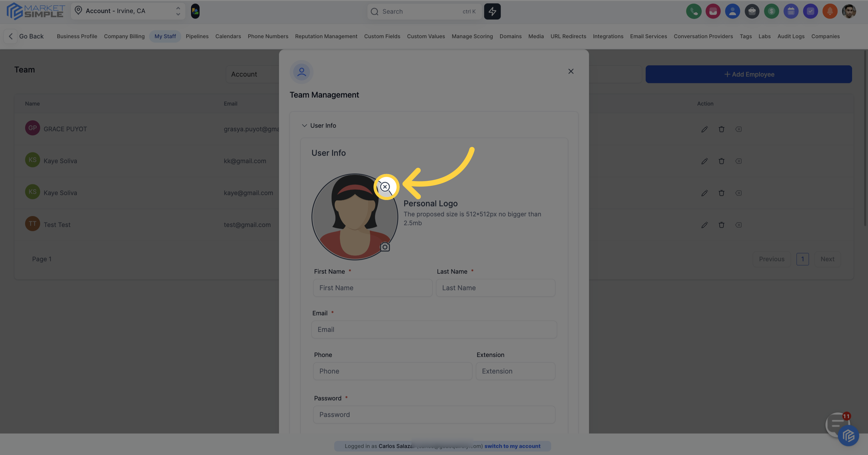Click the green dollar sign icon
Image resolution: width=868 pixels, height=455 pixels.
(x=771, y=12)
